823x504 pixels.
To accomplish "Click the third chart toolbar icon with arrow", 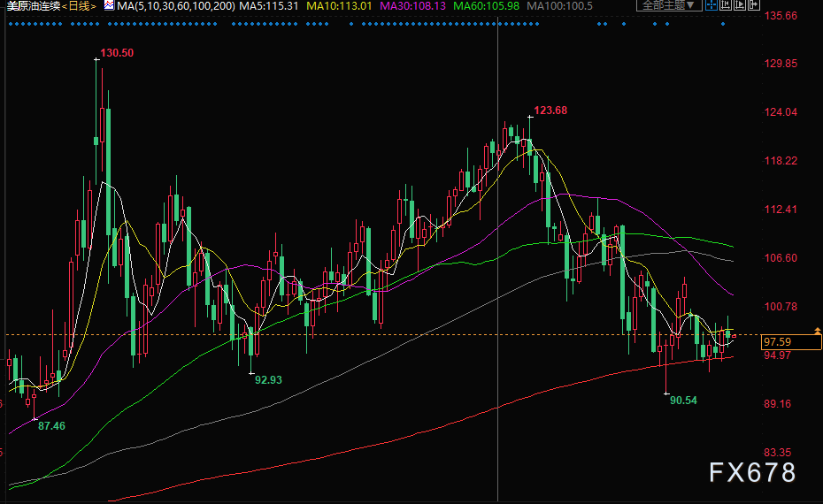I will [738, 5].
